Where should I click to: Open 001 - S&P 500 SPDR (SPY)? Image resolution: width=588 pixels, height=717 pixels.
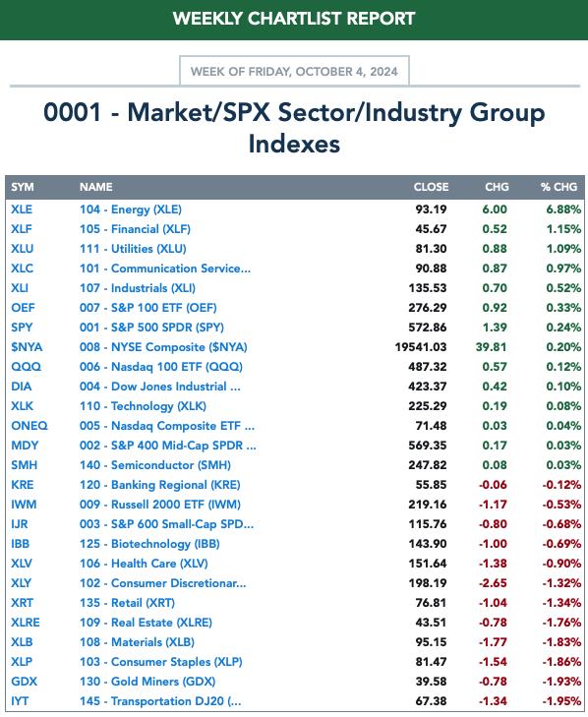point(151,328)
